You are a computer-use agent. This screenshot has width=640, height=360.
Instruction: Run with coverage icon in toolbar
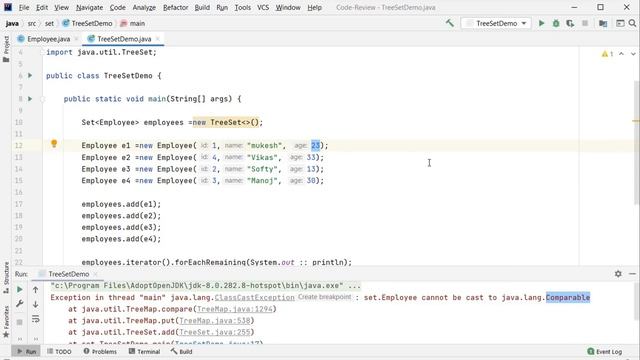pos(570,23)
